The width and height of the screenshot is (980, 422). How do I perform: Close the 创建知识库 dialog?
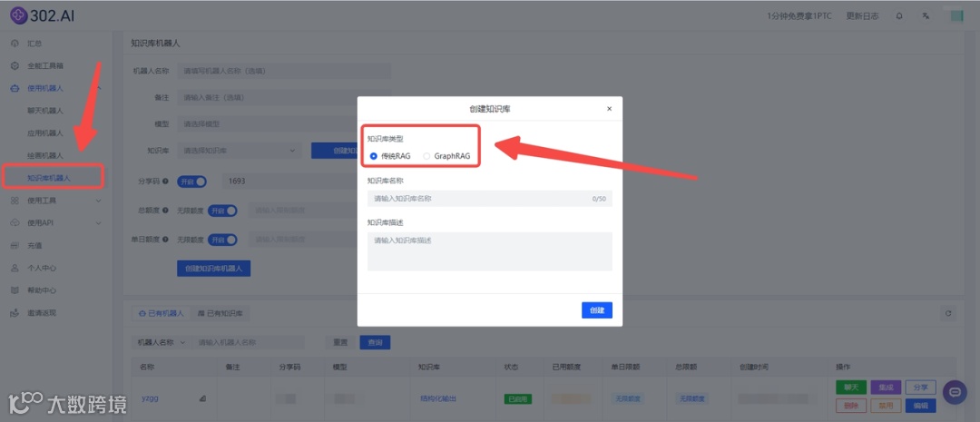pos(610,108)
